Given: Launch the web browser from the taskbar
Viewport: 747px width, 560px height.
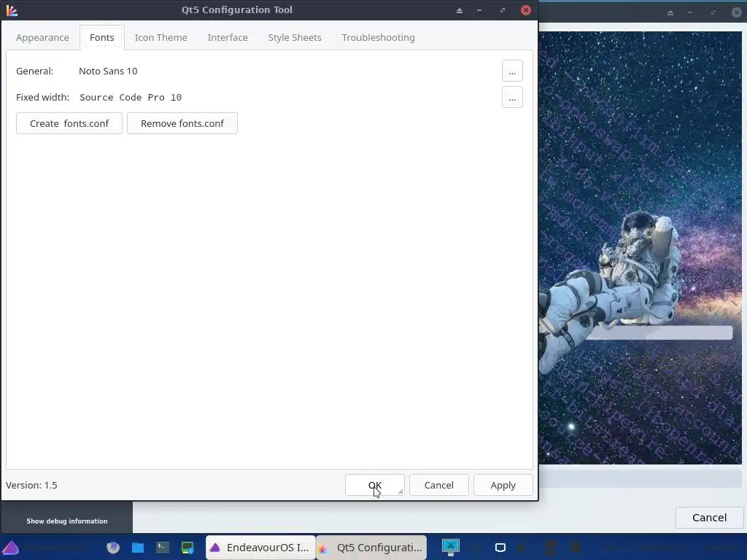Looking at the screenshot, I should 113,548.
